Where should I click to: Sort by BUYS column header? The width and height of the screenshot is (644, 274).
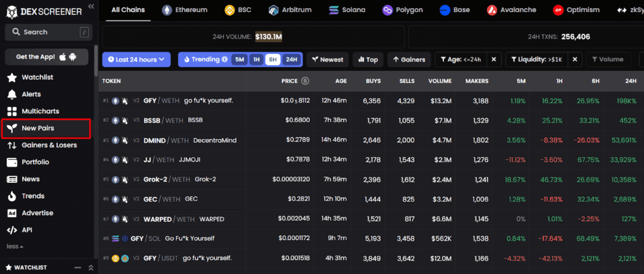click(x=374, y=81)
